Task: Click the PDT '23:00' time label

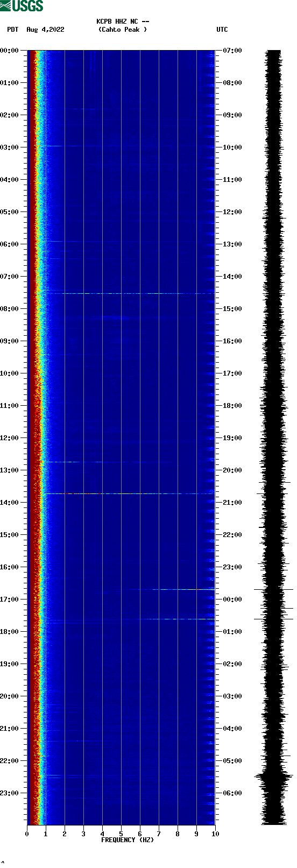Action: point(10,793)
